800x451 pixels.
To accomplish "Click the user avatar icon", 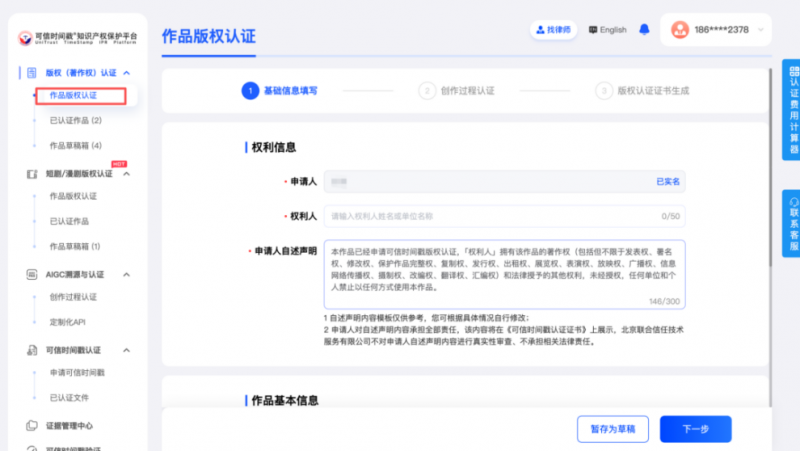I will [685, 30].
